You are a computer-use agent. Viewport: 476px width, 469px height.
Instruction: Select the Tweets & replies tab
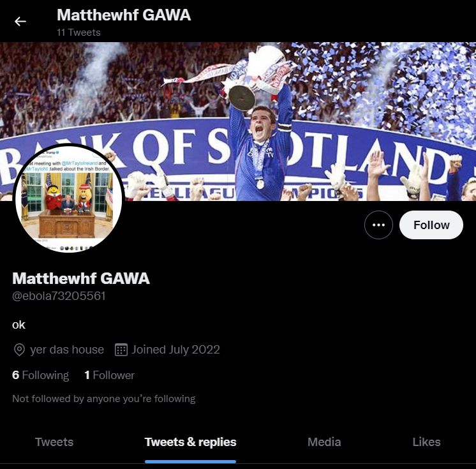point(190,442)
